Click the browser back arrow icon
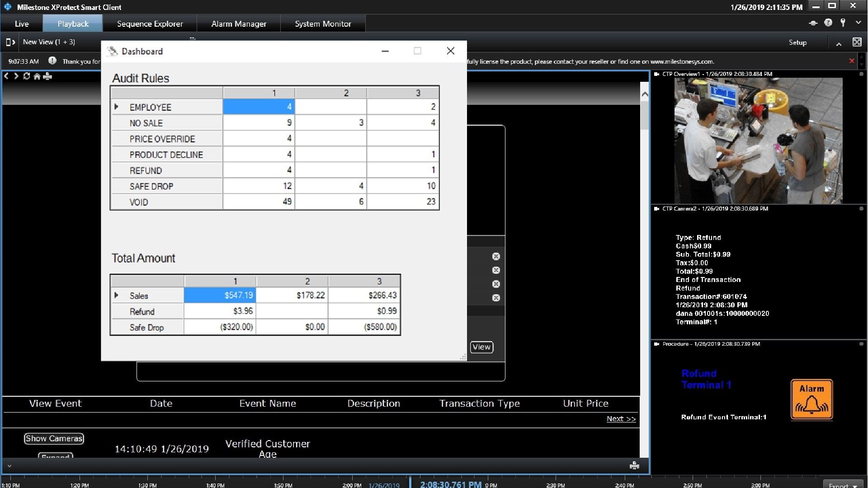This screenshot has height=488, width=868. 6,76
